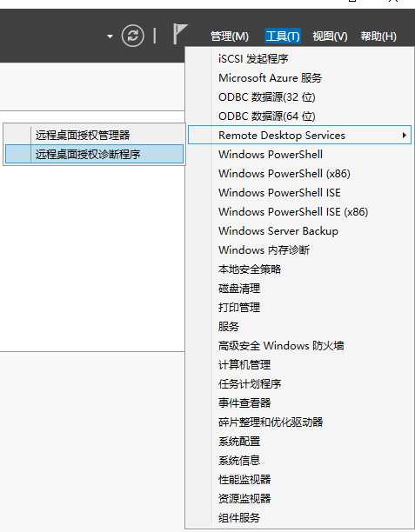Expand the dropdown arrow beside refresh
The height and width of the screenshot is (532, 415).
coord(110,36)
